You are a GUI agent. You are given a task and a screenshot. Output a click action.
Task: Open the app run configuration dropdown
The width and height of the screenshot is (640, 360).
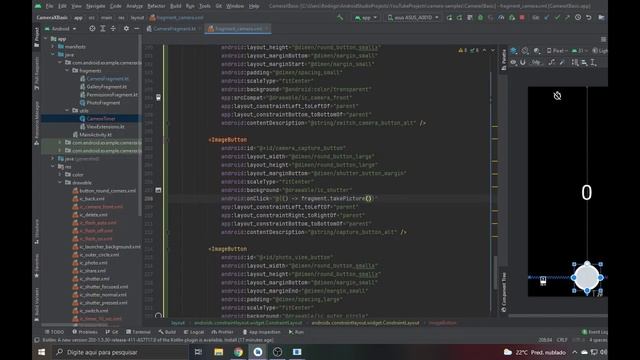coord(366,18)
